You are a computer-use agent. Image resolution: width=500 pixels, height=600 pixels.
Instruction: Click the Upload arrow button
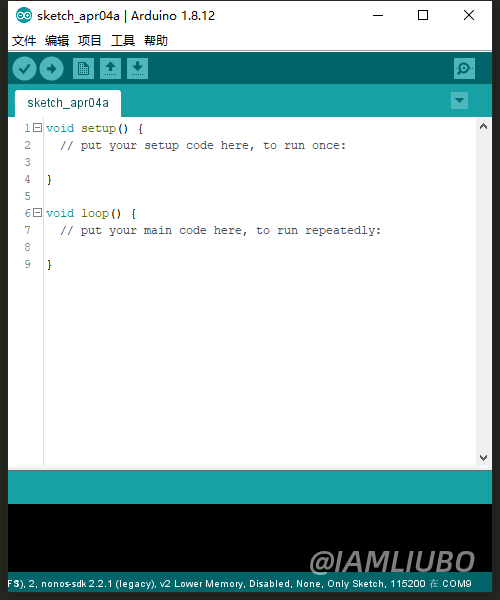click(52, 69)
